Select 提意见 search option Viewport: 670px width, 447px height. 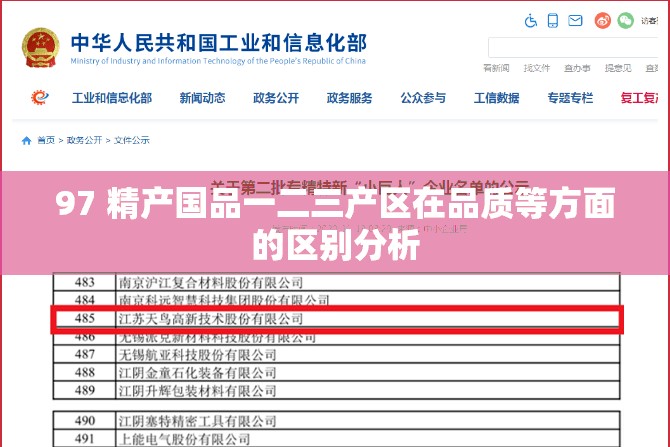(618, 68)
